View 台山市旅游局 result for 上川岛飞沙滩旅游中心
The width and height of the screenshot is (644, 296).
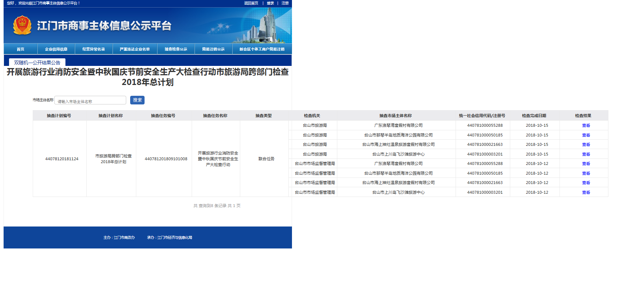(586, 154)
